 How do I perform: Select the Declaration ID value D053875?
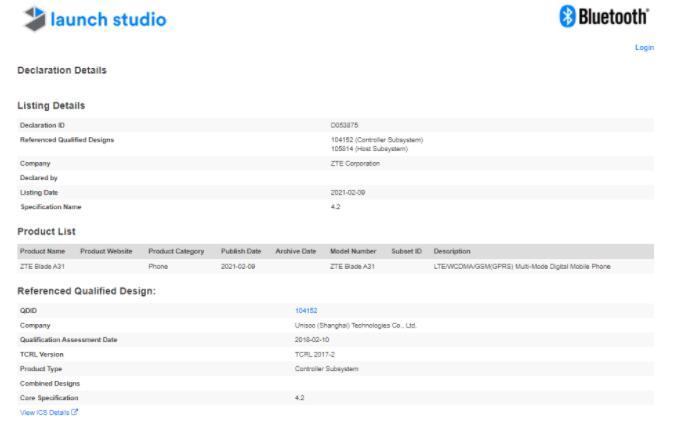click(x=344, y=125)
